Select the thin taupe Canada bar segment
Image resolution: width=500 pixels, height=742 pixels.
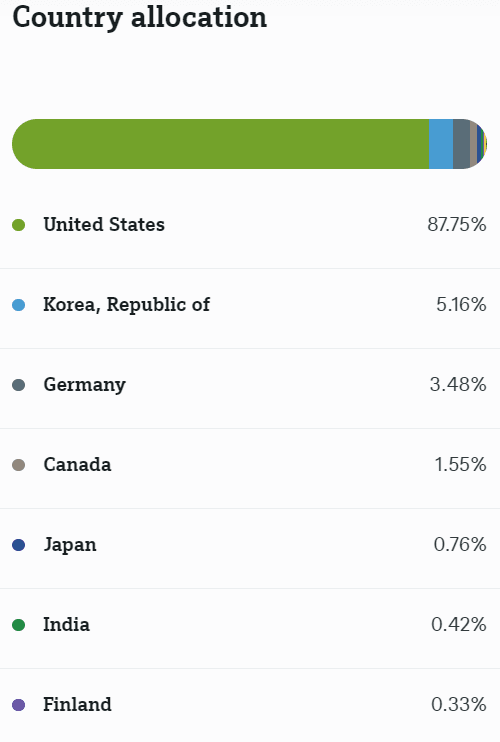pyautogui.click(x=474, y=144)
